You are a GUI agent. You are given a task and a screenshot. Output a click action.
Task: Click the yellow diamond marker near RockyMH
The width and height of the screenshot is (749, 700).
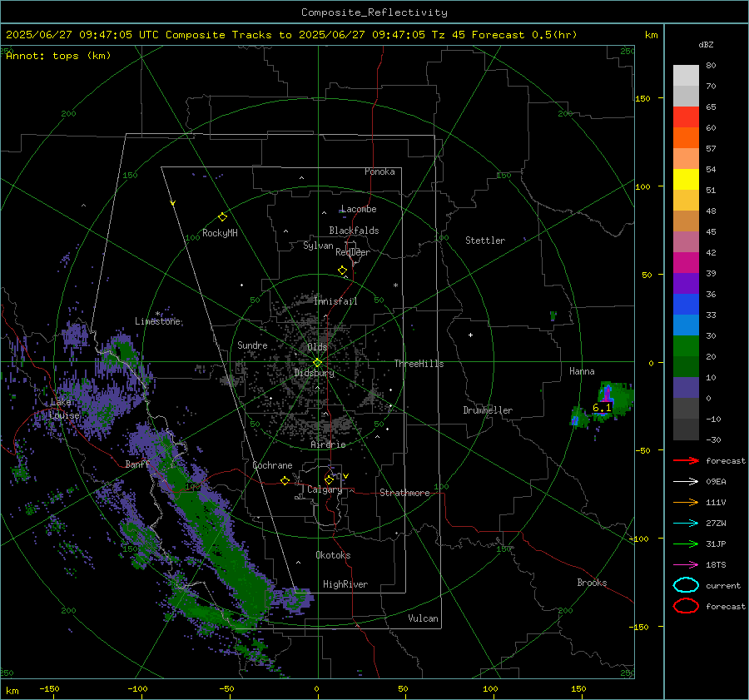click(x=222, y=217)
